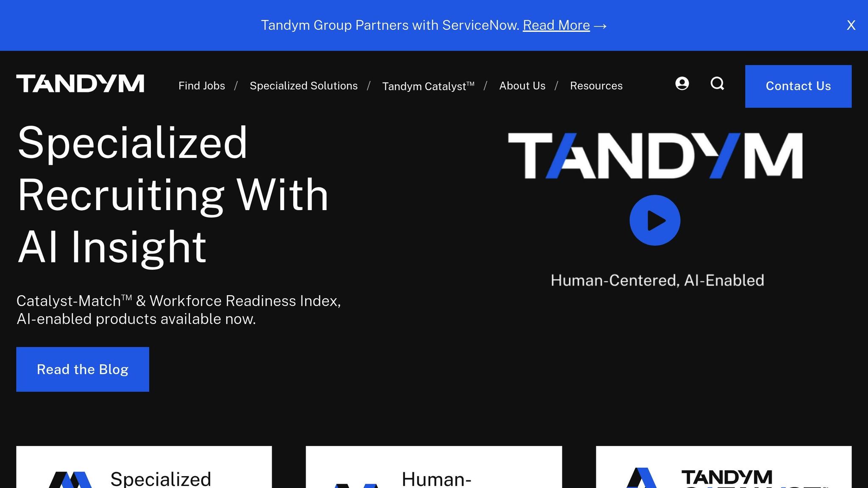Start video playback under the Tandym wordmark
Screen dimensions: 868x488
click(x=655, y=219)
